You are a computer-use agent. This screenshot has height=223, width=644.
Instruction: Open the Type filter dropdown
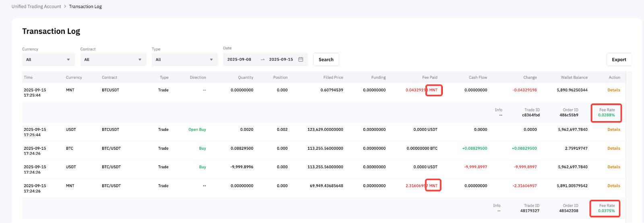coord(184,60)
